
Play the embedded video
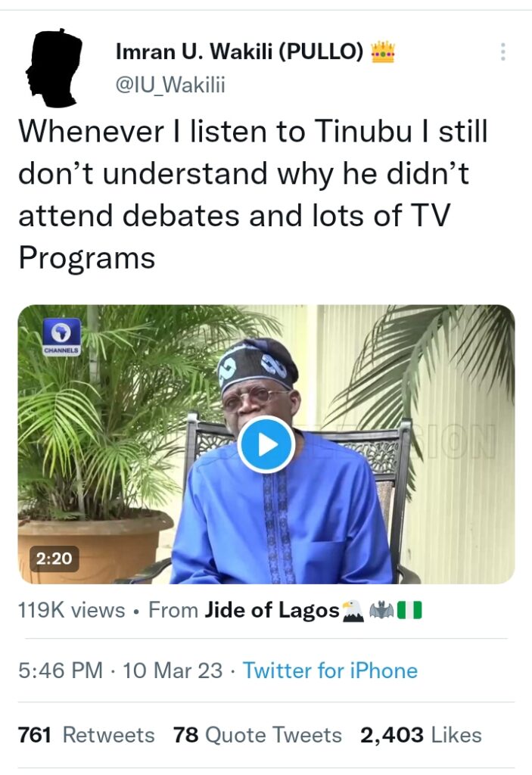[266, 445]
